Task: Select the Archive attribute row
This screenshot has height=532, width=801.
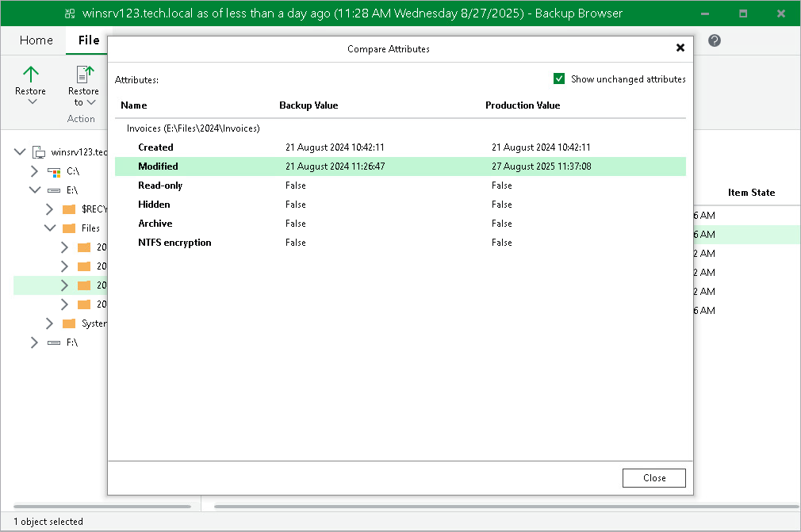Action: (x=400, y=224)
